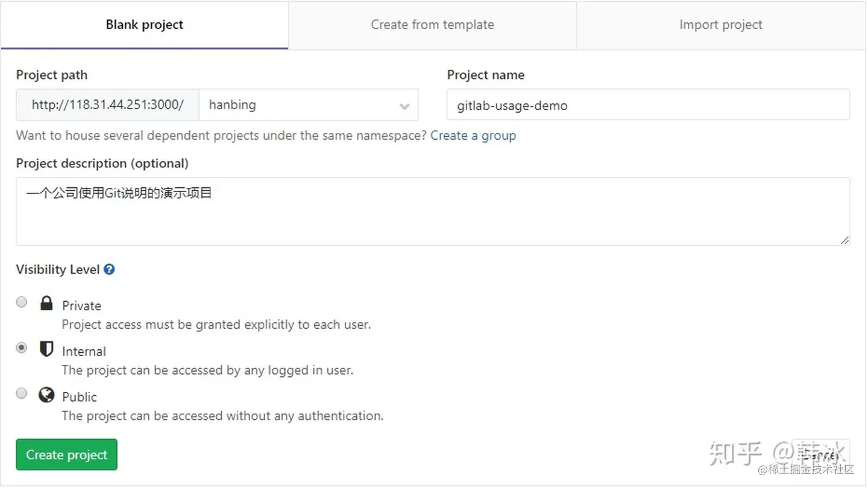868x489 pixels.
Task: Click the Internal visibility label text
Action: pos(84,351)
